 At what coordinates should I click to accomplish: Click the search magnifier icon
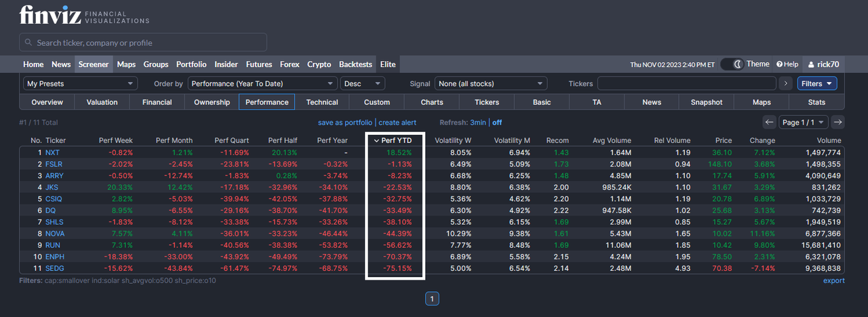point(28,43)
